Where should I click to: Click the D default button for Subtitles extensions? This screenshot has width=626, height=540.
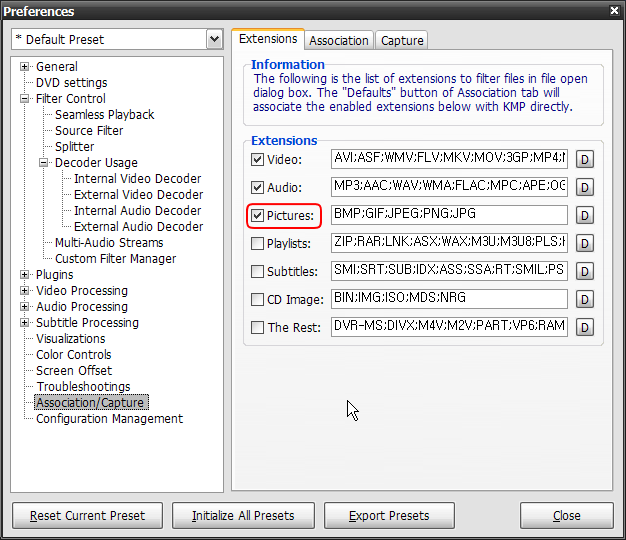point(585,271)
